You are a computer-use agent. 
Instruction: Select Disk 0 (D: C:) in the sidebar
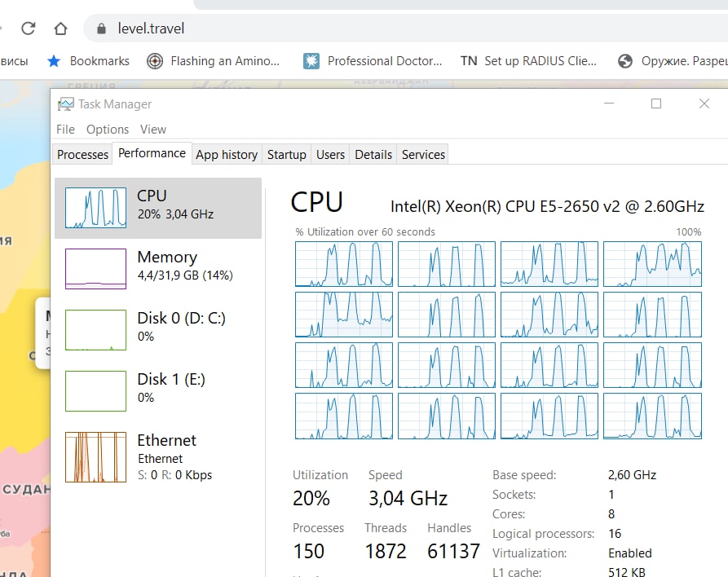[158, 329]
